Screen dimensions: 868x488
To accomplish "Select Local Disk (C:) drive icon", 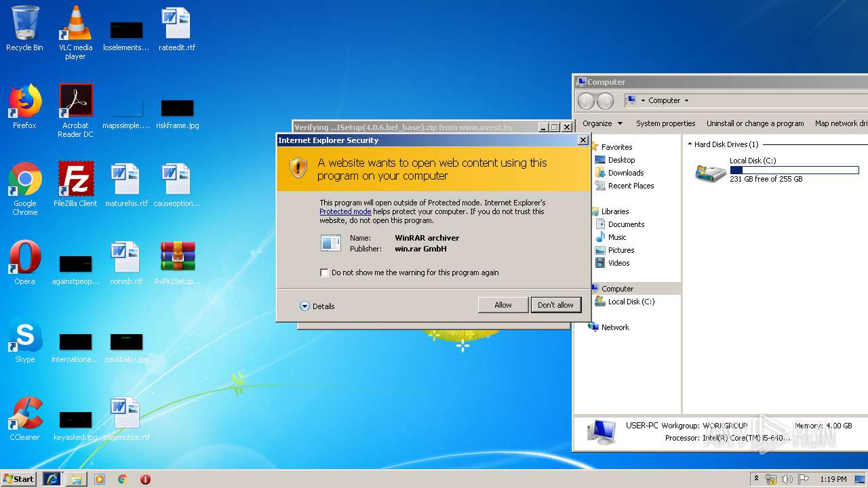I will click(710, 172).
